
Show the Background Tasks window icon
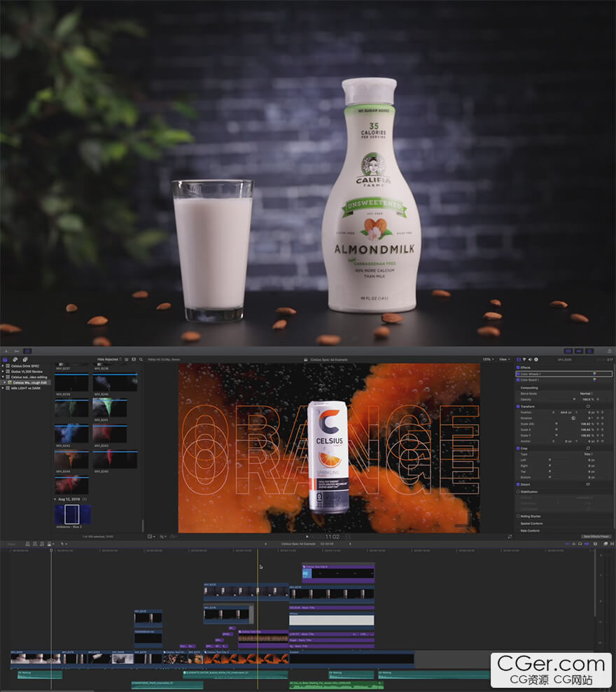point(27,351)
